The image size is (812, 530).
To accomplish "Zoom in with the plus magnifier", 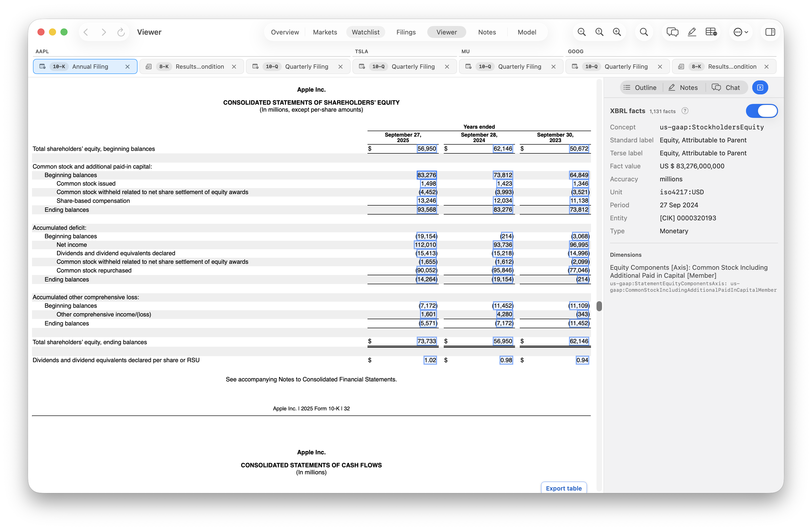I will coord(617,32).
